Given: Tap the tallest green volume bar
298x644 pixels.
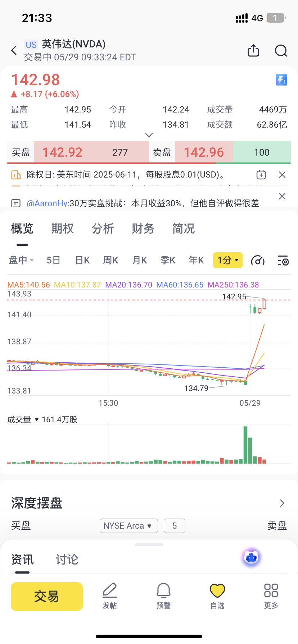Looking at the screenshot, I should coord(245,445).
